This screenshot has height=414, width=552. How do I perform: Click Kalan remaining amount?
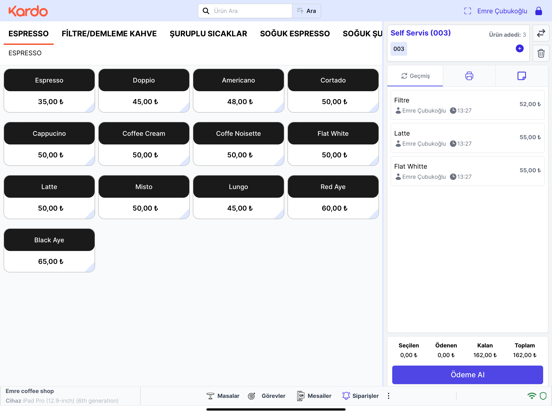click(x=485, y=355)
